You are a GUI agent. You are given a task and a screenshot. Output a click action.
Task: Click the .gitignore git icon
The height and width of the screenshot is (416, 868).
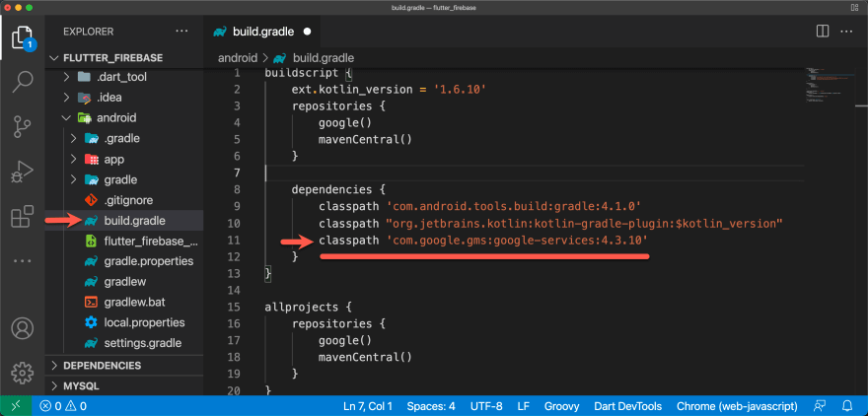(x=91, y=200)
